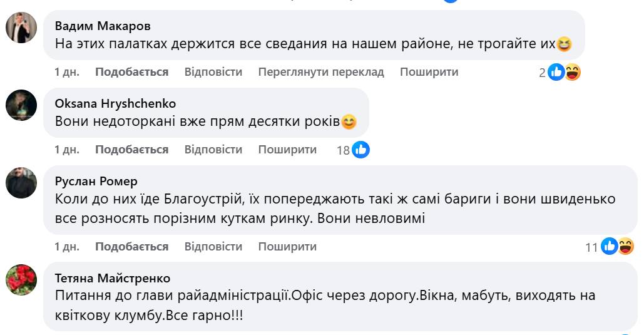Screen dimensions: 644x335
Task: Like Руслан Ромер's comment via Подобається
Action: pyautogui.click(x=131, y=247)
